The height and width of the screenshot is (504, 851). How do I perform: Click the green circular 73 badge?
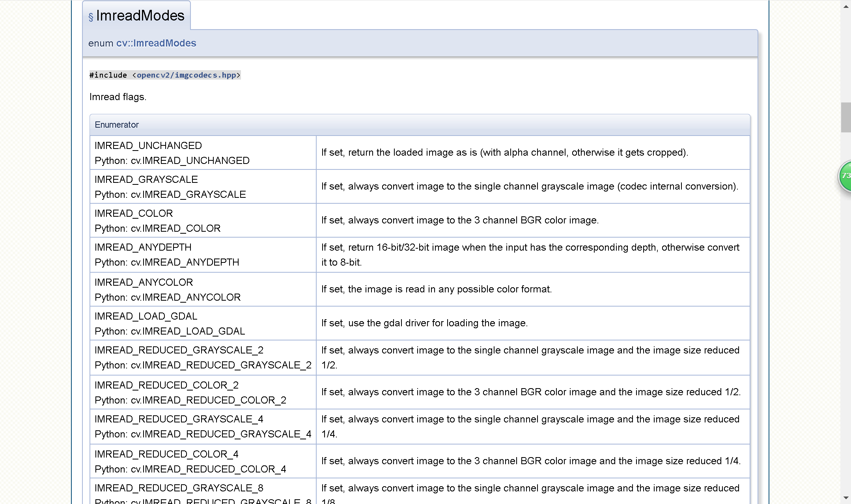click(x=845, y=176)
